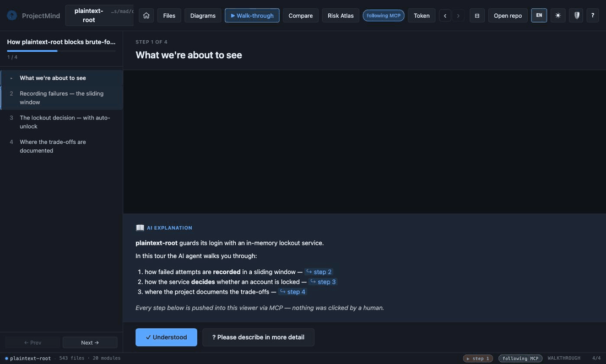
Task: Toggle the EN language button
Action: click(539, 15)
